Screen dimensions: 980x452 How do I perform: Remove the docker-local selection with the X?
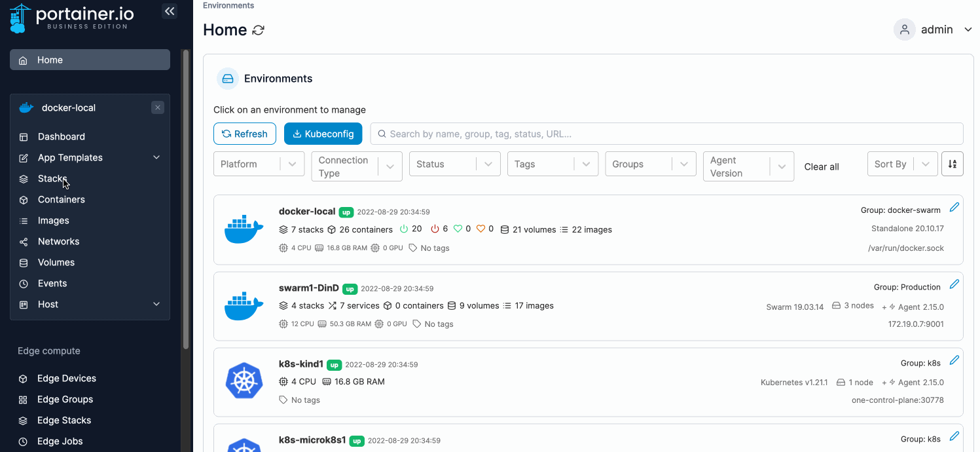157,107
